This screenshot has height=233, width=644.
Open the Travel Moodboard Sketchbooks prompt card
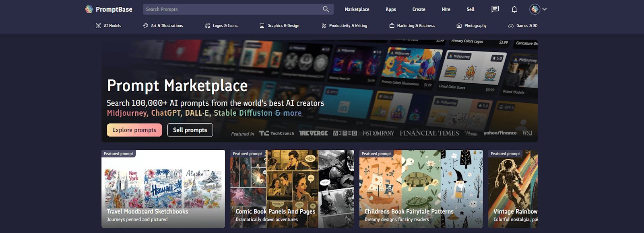pos(163,189)
